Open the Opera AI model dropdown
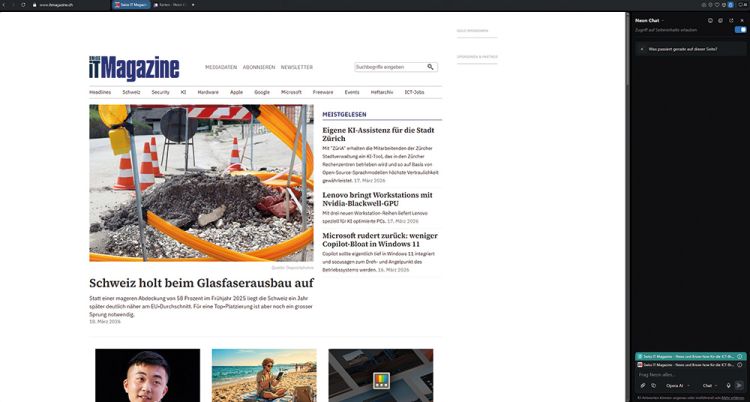The image size is (750, 402). pyautogui.click(x=676, y=385)
